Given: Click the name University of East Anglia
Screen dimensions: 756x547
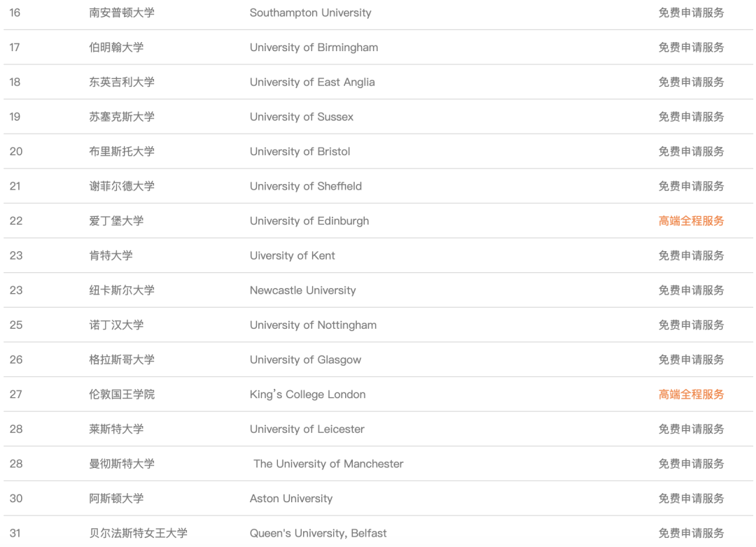Looking at the screenshot, I should 312,83.
